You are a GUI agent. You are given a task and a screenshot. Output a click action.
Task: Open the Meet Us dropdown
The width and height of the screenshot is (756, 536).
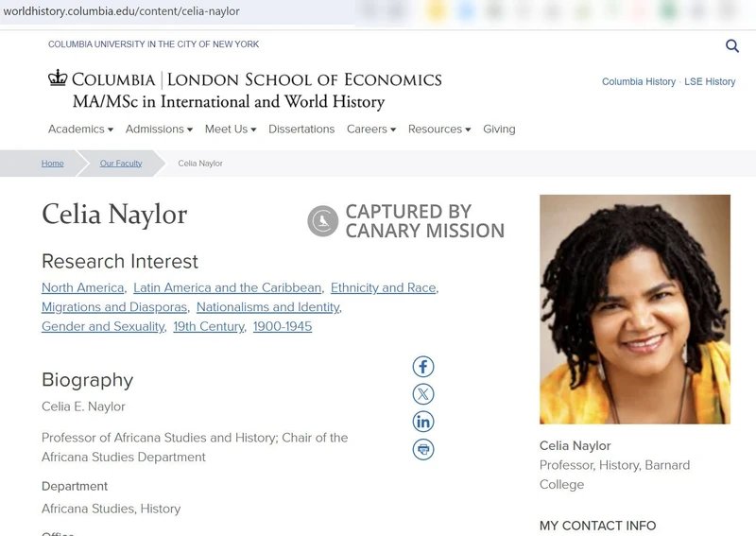231,130
